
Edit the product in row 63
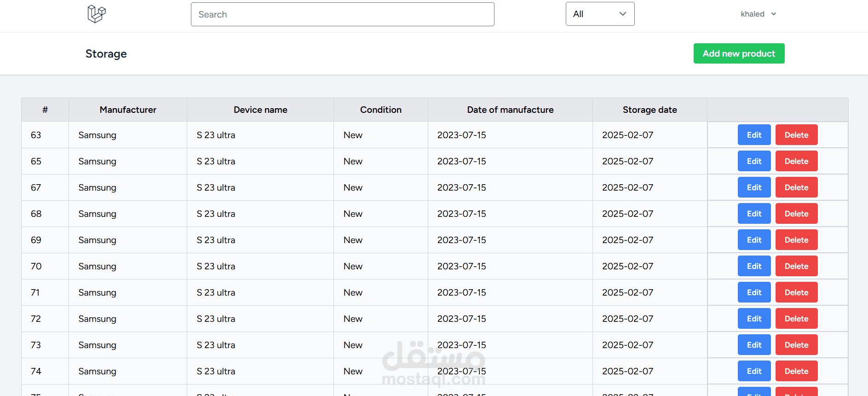click(x=754, y=135)
